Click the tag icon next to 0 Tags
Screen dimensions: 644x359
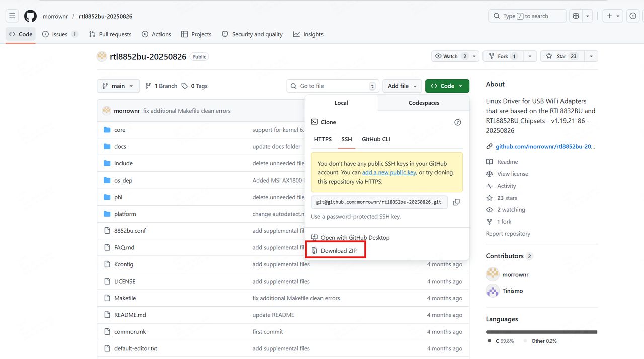185,86
